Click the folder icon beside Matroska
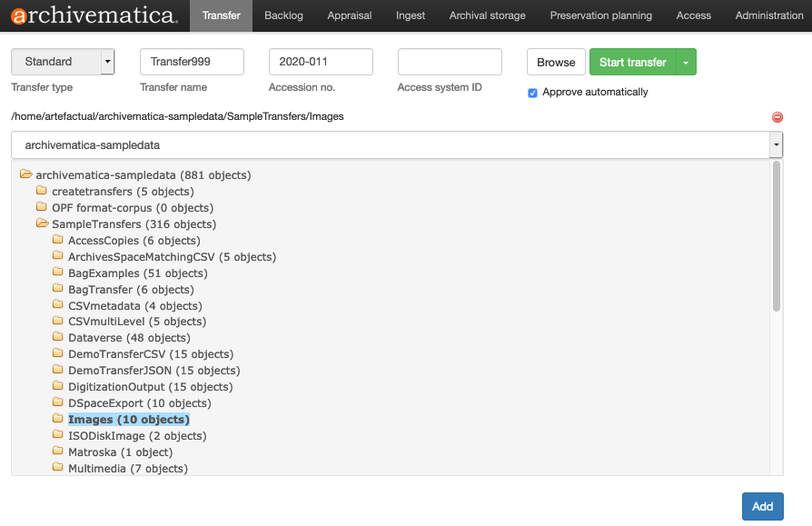Viewport: 812px width, 526px height. click(58, 452)
